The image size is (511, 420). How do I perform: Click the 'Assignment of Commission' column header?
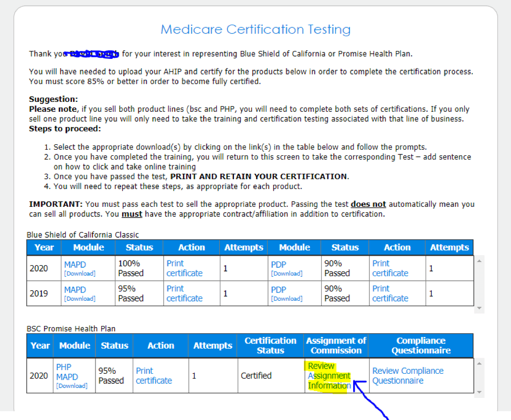pos(336,345)
